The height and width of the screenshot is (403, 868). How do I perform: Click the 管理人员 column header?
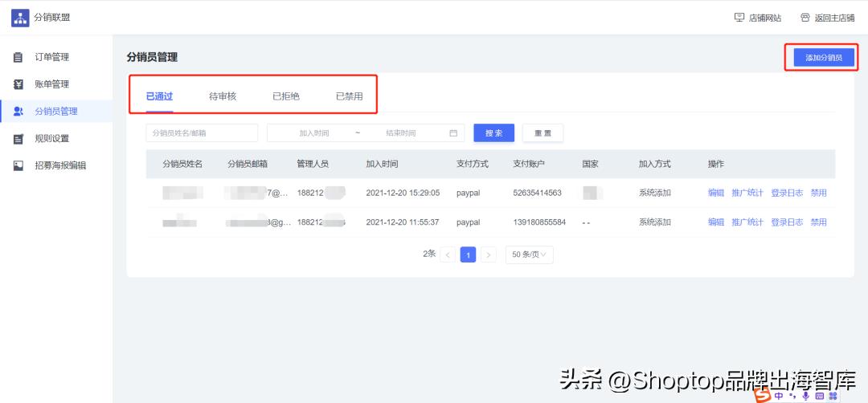313,165
